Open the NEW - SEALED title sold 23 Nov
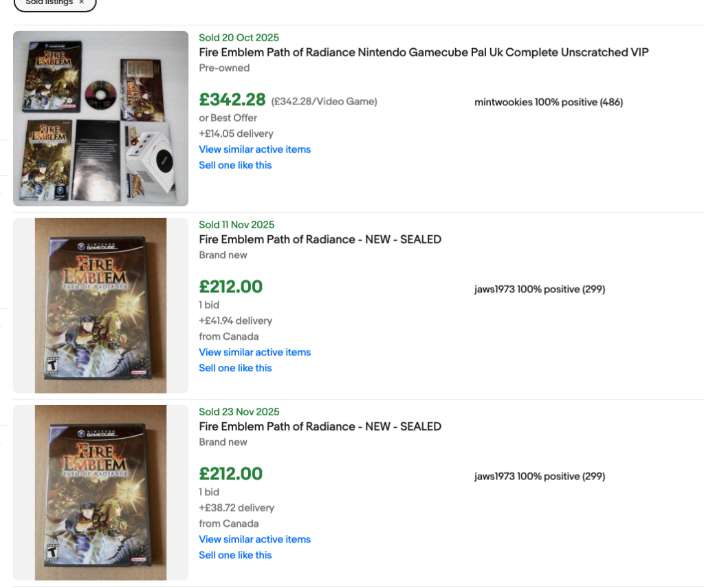The image size is (704, 588). (320, 426)
